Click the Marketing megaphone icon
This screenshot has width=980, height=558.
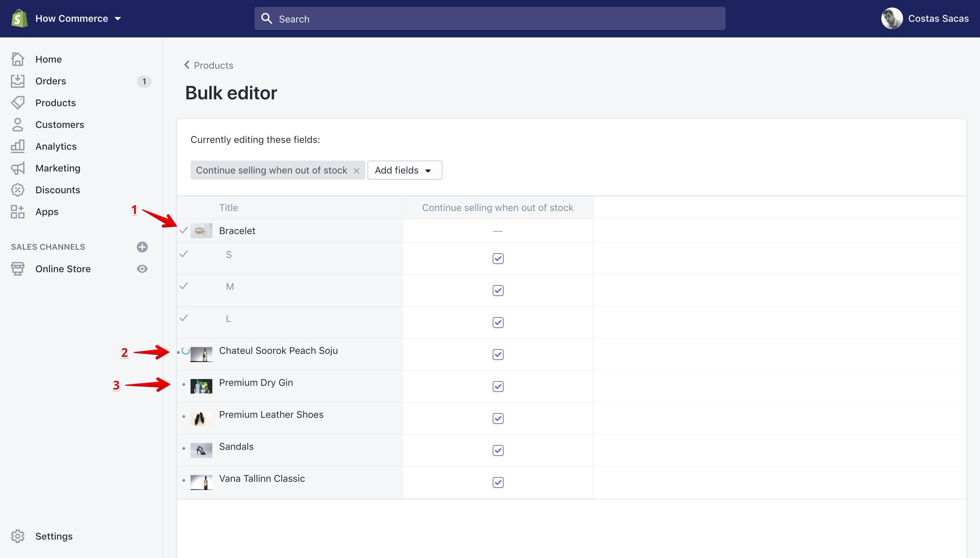(18, 168)
